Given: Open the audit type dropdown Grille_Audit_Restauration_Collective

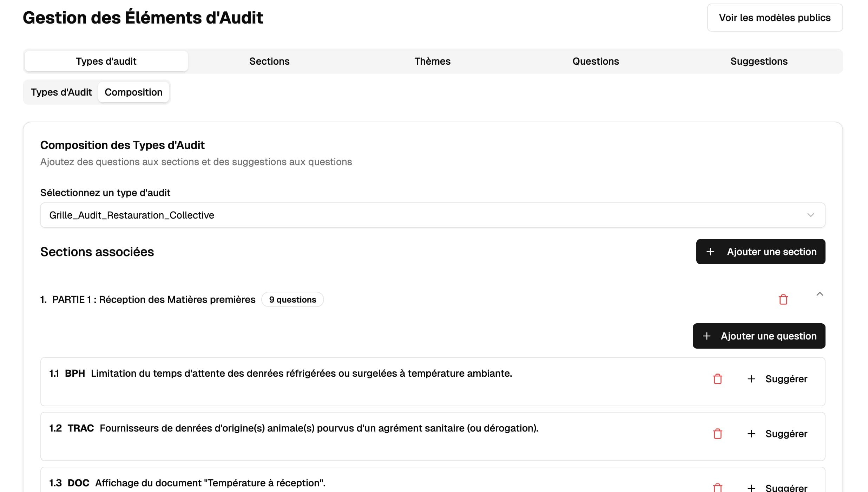Looking at the screenshot, I should tap(433, 215).
